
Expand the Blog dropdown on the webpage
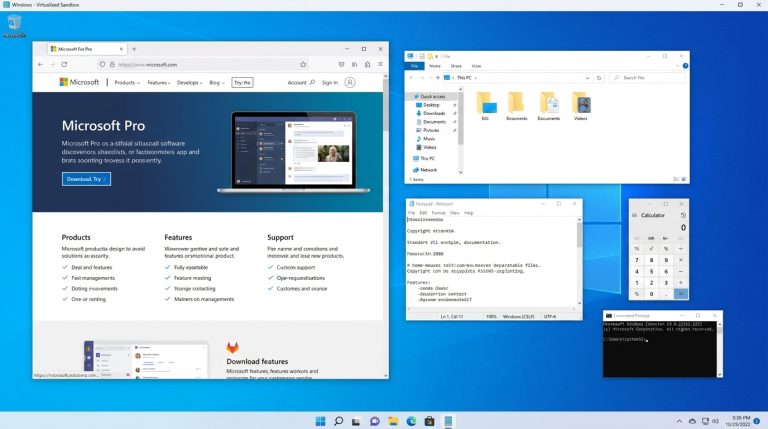coord(216,83)
